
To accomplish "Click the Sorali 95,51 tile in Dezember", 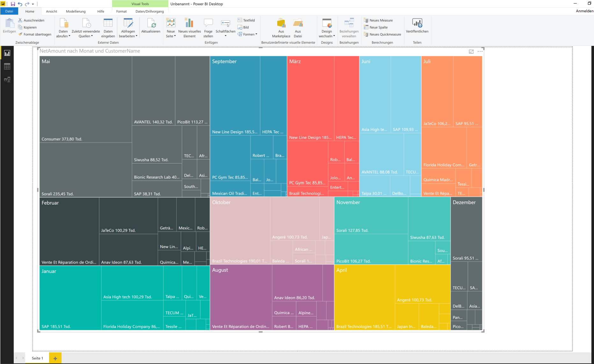I will (x=466, y=229).
